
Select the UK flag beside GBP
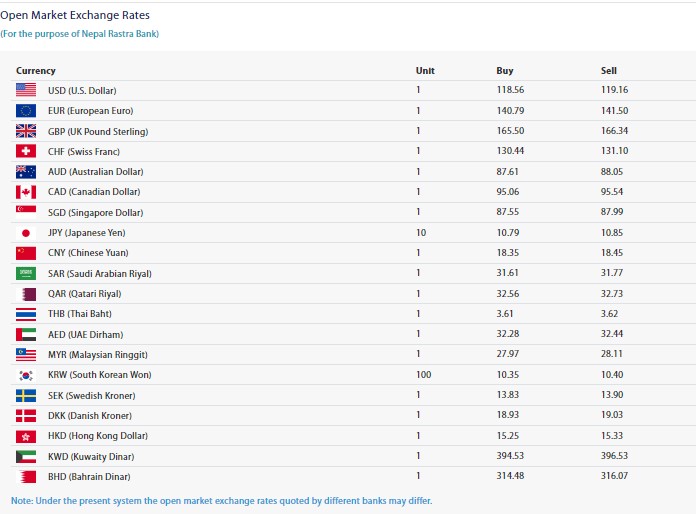pos(26,131)
